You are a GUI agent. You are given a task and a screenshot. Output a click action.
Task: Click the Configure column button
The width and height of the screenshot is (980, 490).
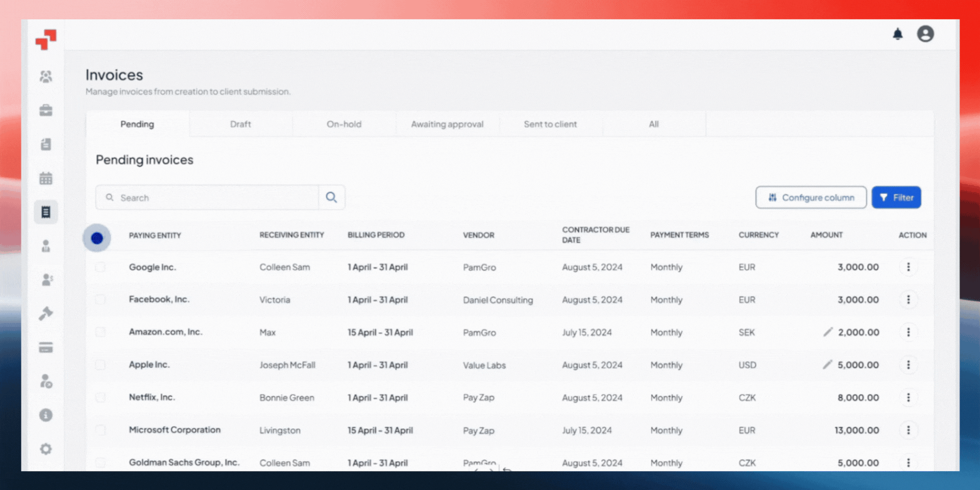coord(811,198)
